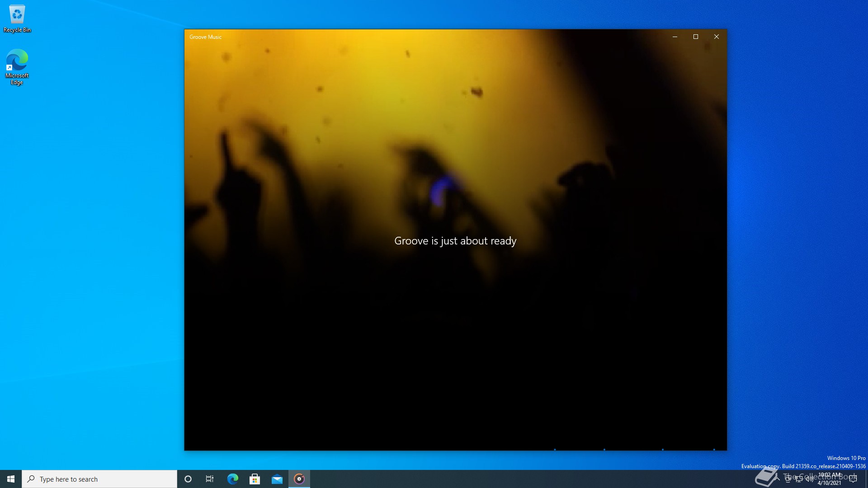Minimize the Groove Music window
The height and width of the screenshot is (488, 868).
pyautogui.click(x=675, y=37)
